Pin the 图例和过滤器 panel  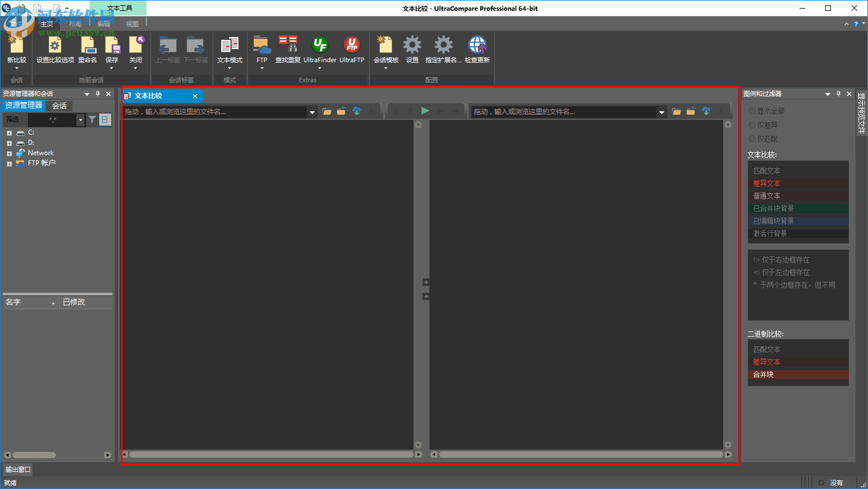pyautogui.click(x=838, y=94)
